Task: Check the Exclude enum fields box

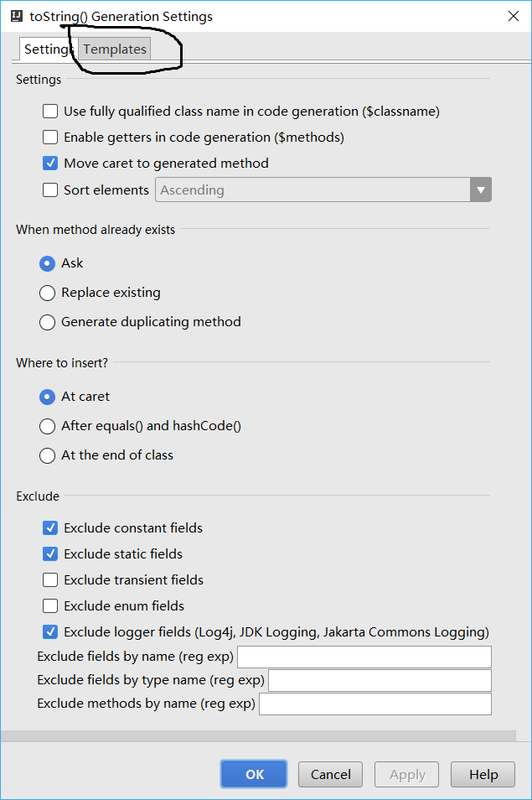Action: coord(50,605)
